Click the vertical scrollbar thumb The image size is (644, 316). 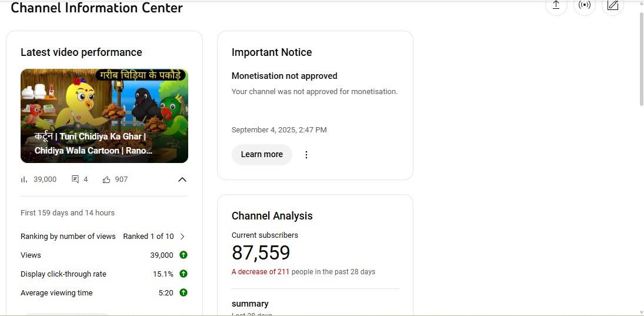point(640,59)
